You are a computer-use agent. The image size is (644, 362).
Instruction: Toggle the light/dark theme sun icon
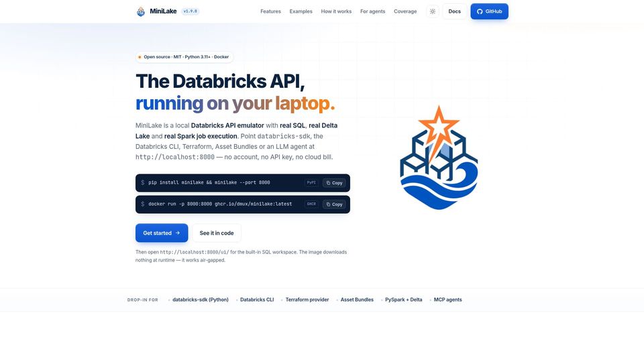433,11
